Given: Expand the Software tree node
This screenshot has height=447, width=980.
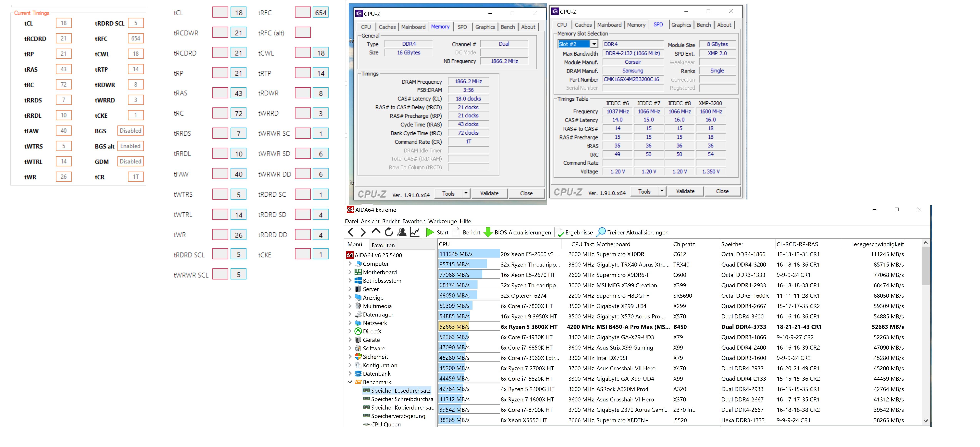Looking at the screenshot, I should [x=350, y=348].
